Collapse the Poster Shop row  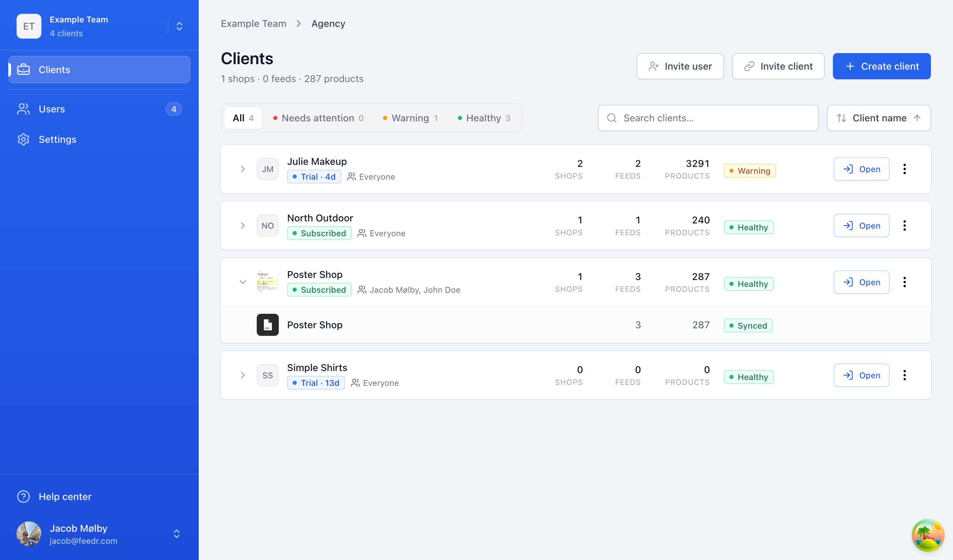coord(243,282)
